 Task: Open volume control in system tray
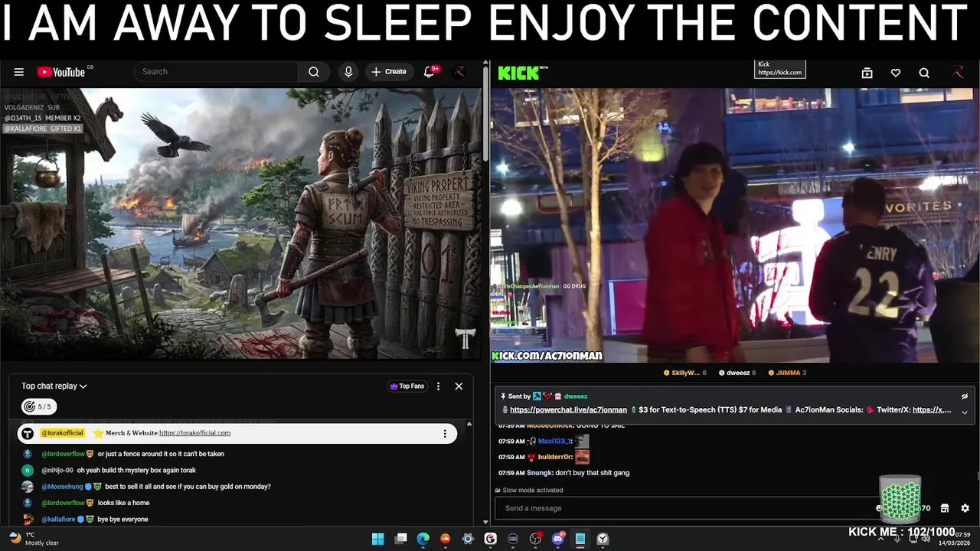click(x=925, y=539)
